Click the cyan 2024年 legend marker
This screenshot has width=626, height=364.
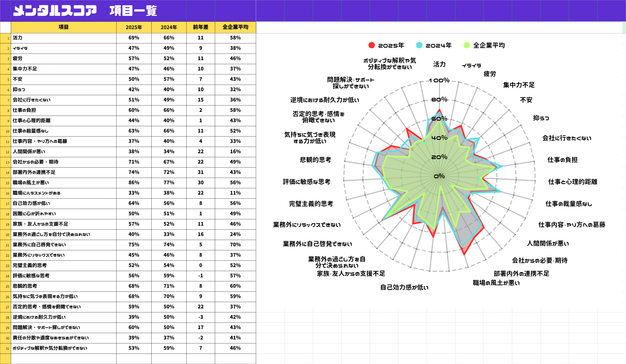[x=419, y=45]
